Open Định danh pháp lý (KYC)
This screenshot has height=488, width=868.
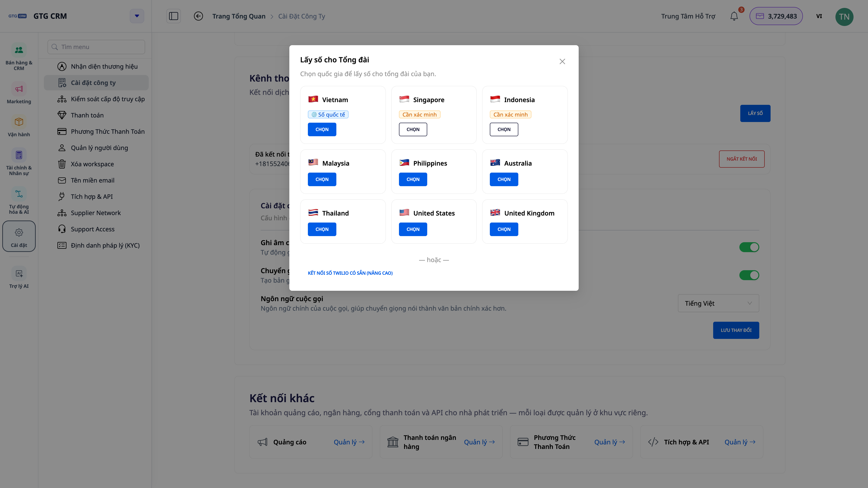click(96, 246)
